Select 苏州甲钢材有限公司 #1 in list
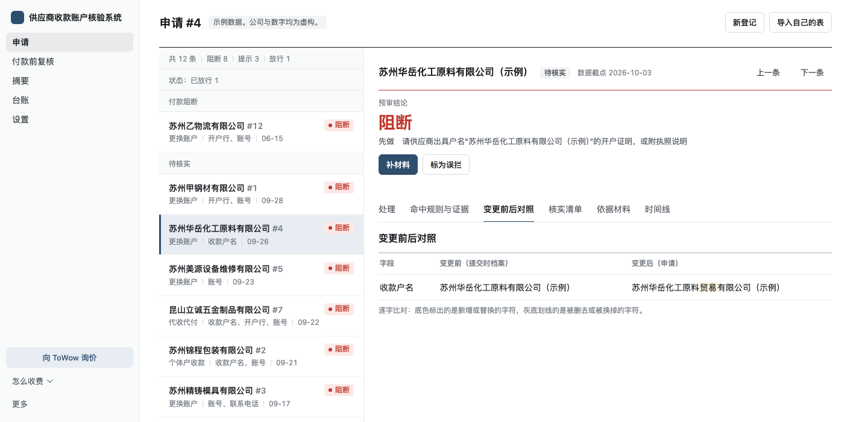 (261, 194)
